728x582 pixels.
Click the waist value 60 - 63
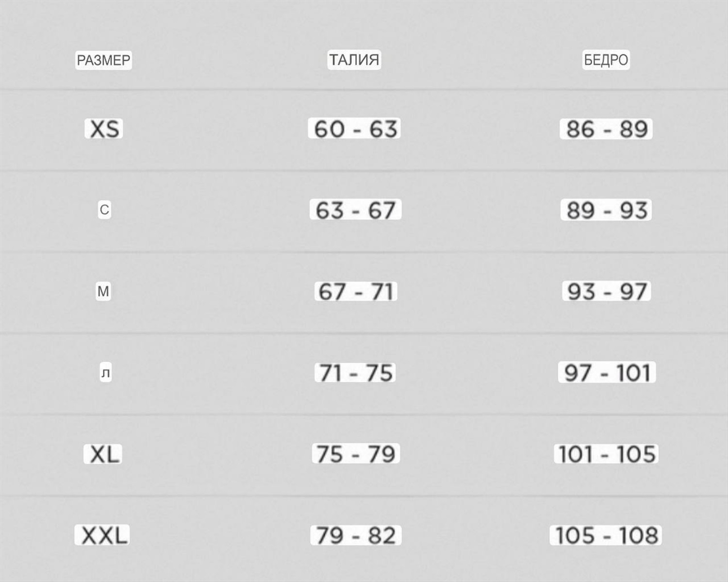click(x=355, y=129)
